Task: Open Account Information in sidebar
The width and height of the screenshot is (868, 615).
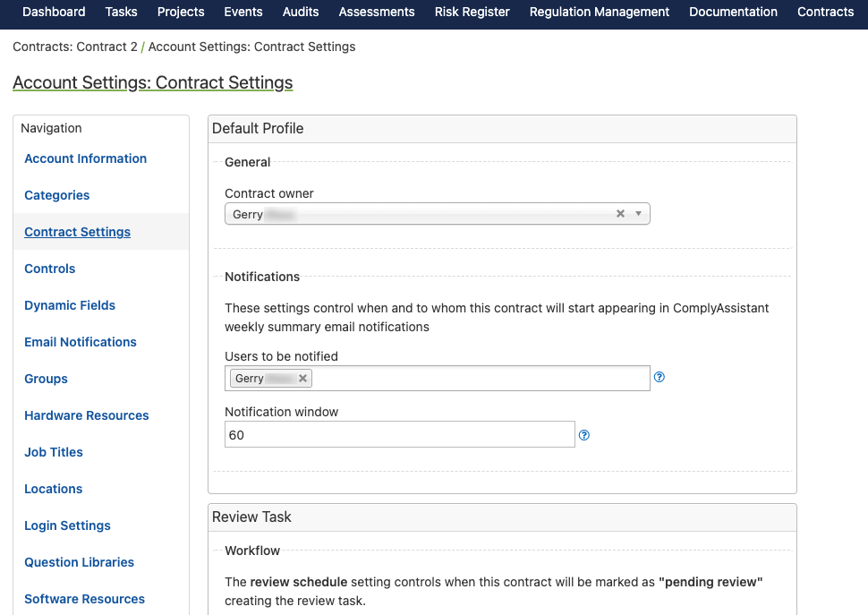Action: (x=85, y=158)
